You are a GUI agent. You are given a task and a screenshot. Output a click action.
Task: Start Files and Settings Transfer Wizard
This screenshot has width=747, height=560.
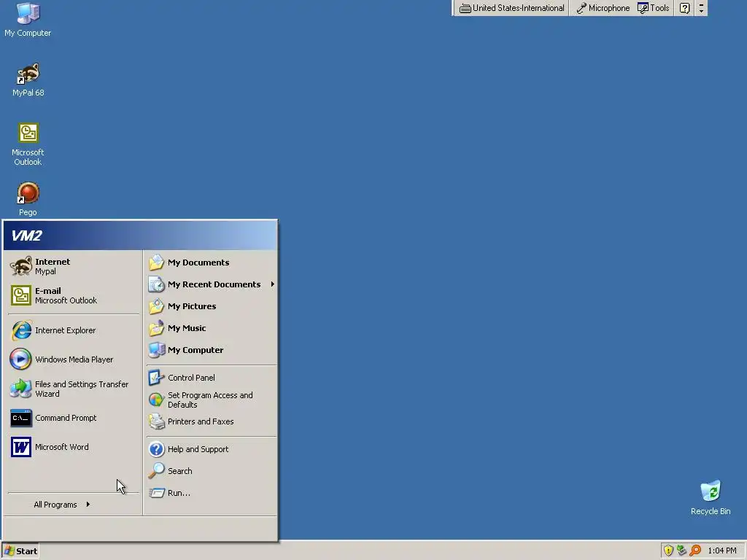(x=74, y=389)
